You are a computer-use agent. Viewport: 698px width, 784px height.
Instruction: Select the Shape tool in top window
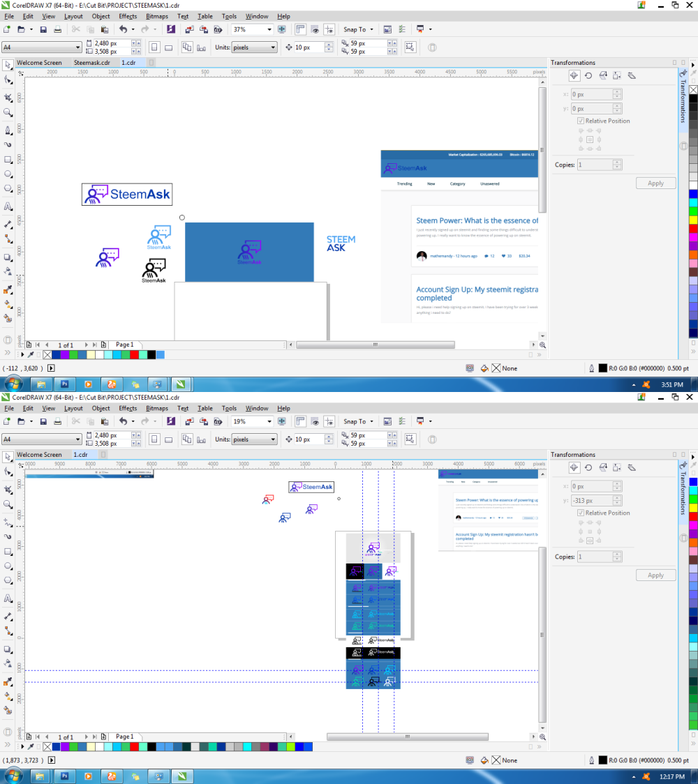point(8,80)
